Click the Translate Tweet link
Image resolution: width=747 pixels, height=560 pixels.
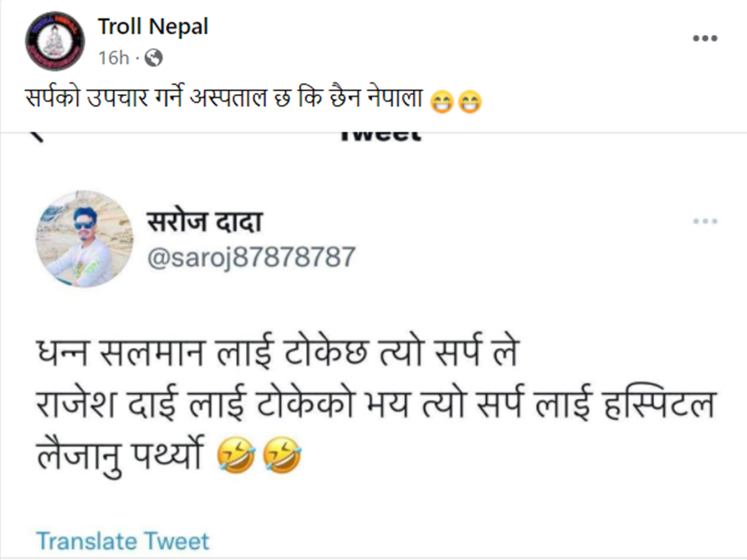[x=123, y=541]
